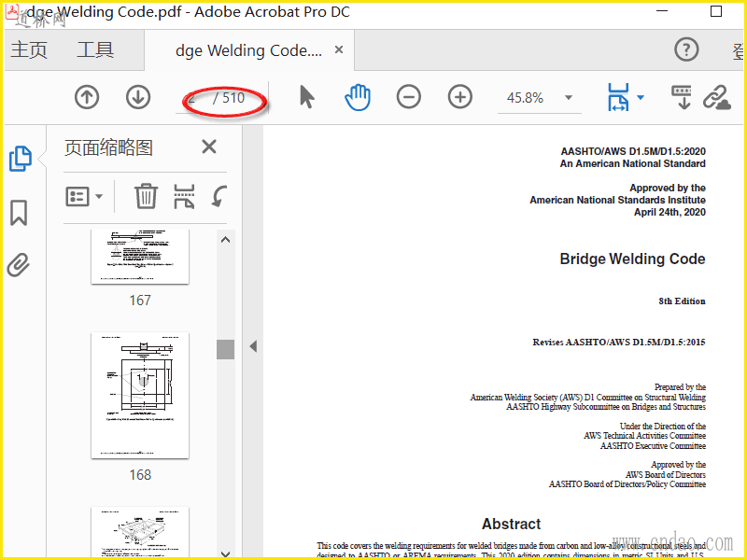The height and width of the screenshot is (560, 747).
Task: Open the help question mark
Action: (686, 49)
